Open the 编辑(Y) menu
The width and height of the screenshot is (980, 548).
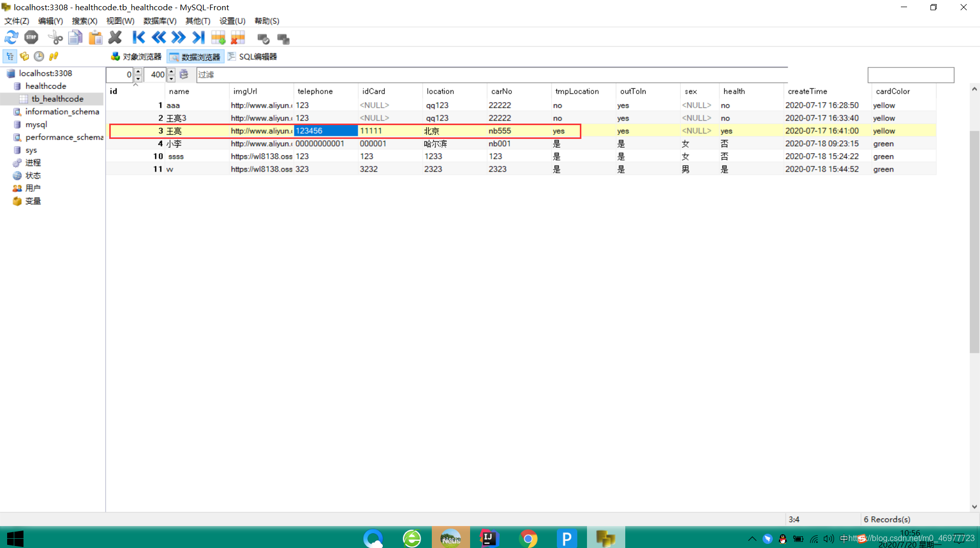click(51, 21)
